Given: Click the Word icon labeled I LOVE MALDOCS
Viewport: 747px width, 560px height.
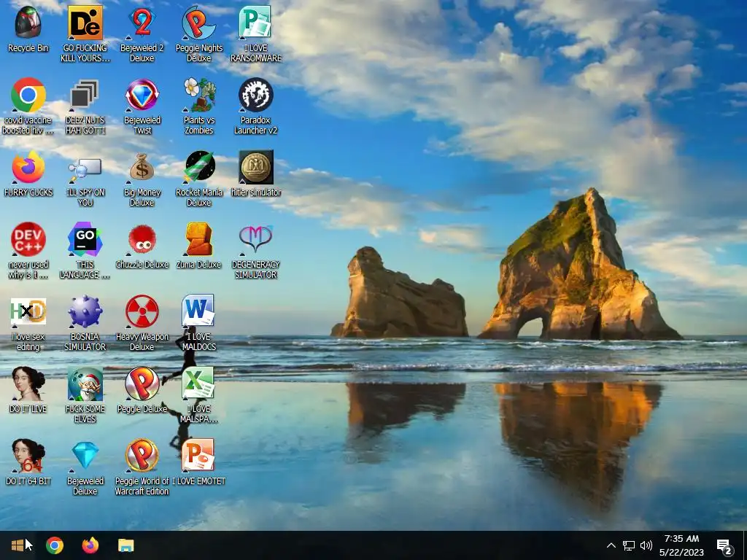Looking at the screenshot, I should 198,311.
